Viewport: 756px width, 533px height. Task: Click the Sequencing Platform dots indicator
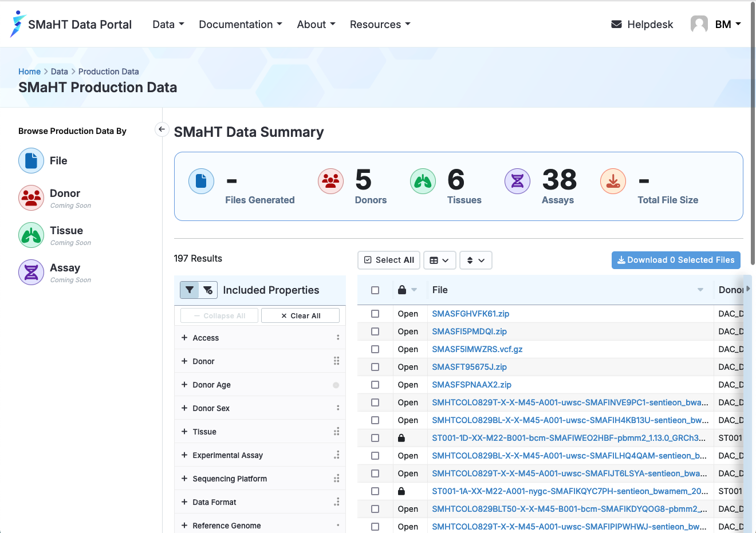coord(337,478)
